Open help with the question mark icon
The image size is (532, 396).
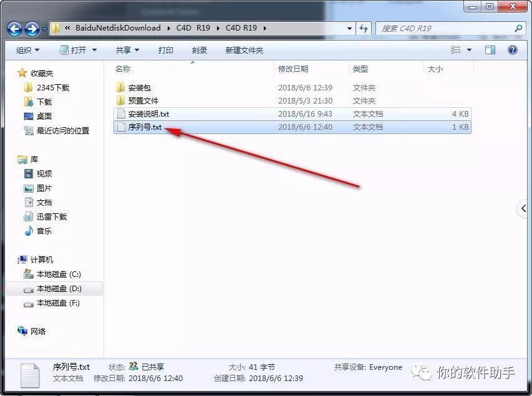pos(512,51)
